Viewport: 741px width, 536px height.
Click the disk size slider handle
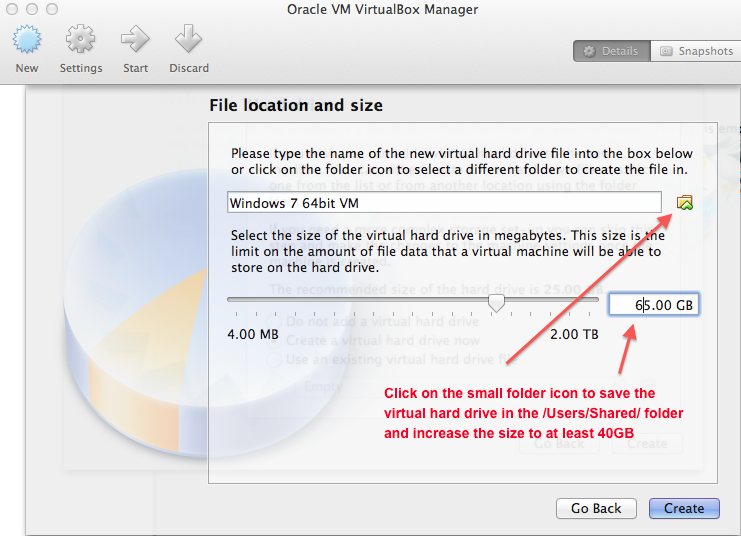[496, 301]
